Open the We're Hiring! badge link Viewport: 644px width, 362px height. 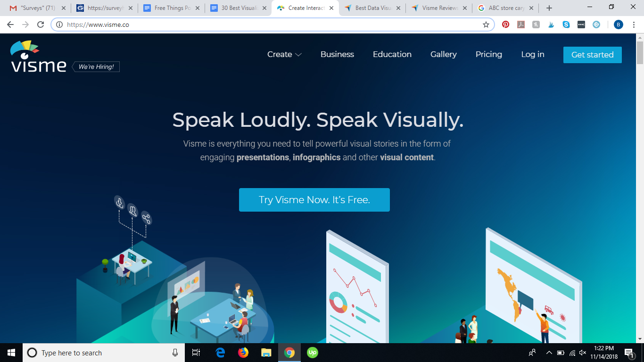96,67
